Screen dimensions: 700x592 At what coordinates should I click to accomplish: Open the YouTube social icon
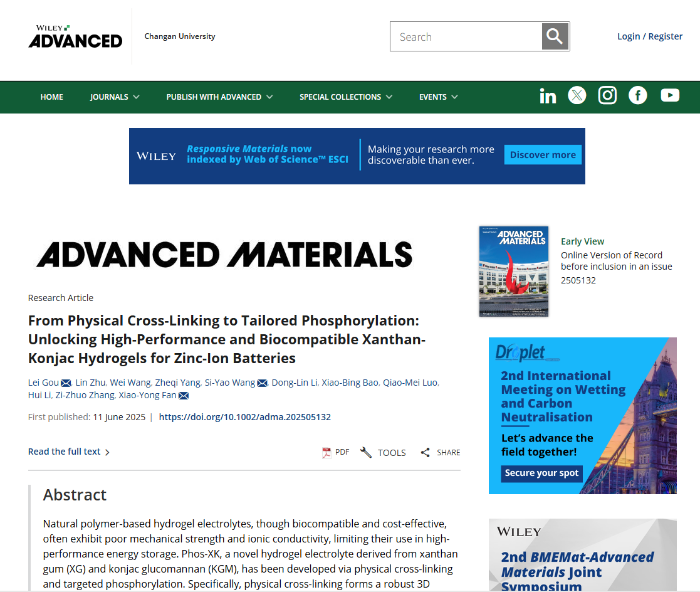click(670, 95)
